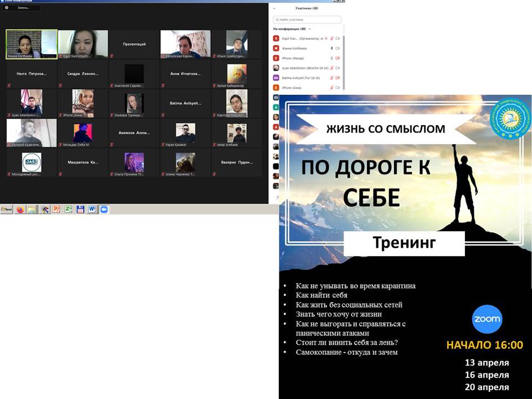
Task: Select Жанна Колбаева's highlighted video tile
Action: point(32,44)
